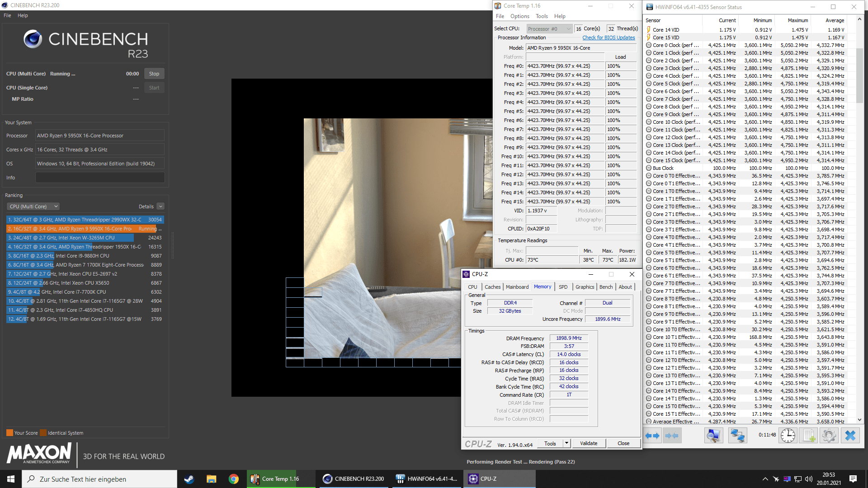
Task: Open Cinebench File menu
Action: [7, 15]
